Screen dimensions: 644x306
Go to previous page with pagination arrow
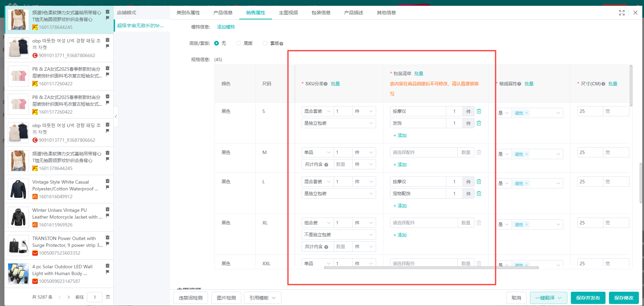coord(60,297)
